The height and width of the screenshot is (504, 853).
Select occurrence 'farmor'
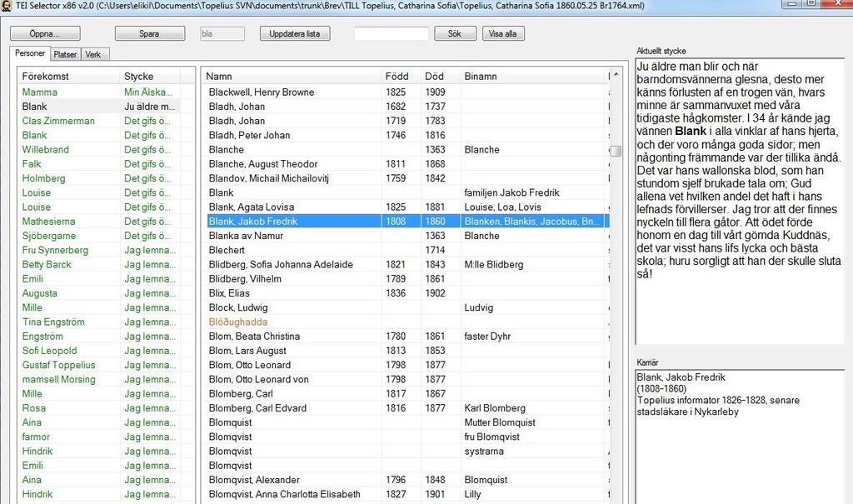tap(36, 437)
